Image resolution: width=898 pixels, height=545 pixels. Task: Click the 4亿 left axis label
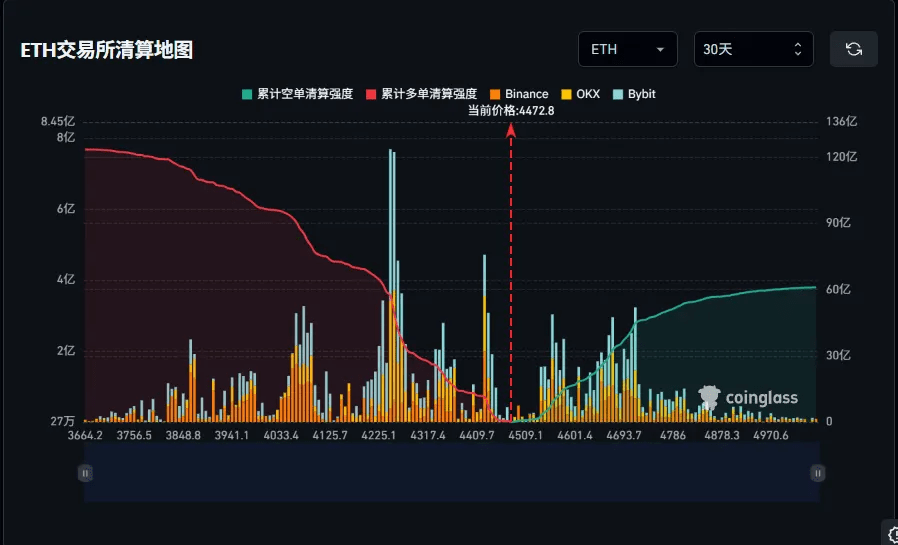[x=66, y=280]
